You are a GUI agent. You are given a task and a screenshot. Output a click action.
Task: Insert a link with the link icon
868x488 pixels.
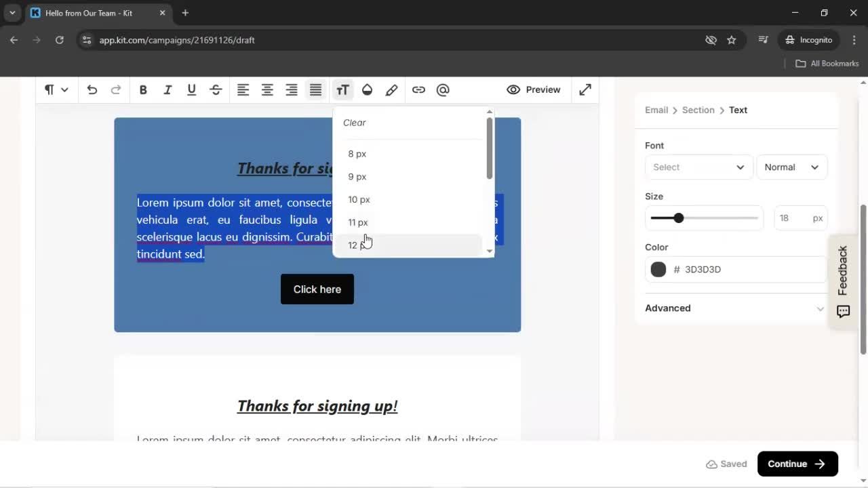(x=418, y=89)
